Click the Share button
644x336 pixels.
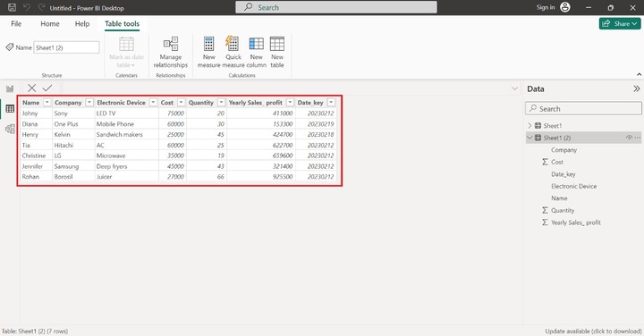click(620, 24)
